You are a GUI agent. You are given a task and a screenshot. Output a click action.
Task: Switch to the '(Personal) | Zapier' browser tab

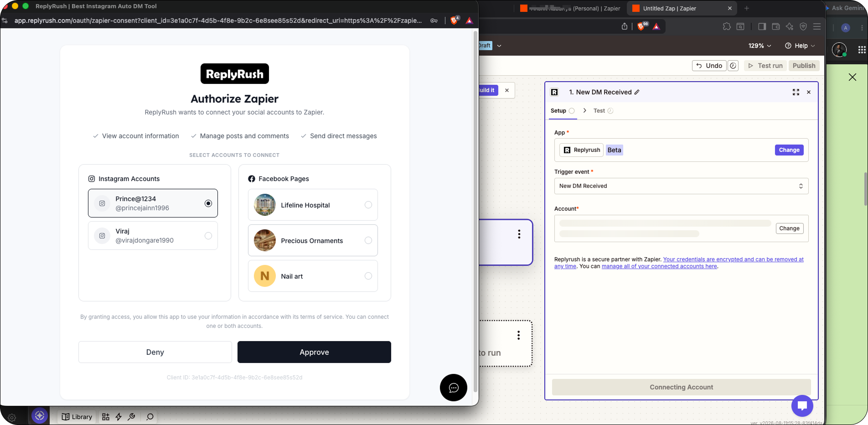point(570,8)
